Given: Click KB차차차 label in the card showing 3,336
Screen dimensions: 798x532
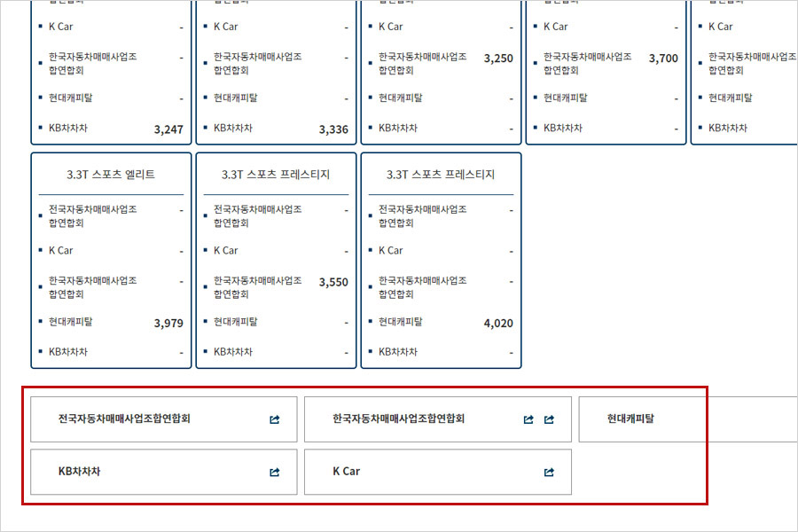Looking at the screenshot, I should pos(233,128).
